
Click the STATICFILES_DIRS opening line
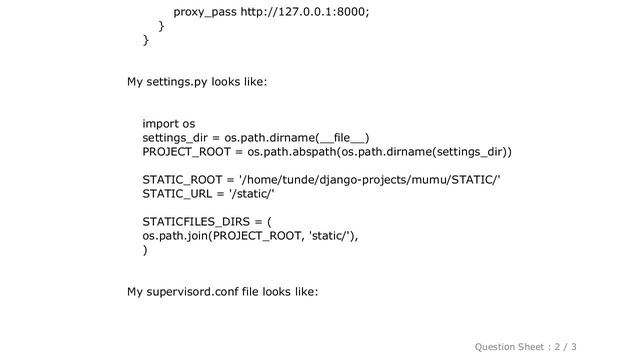tap(207, 222)
